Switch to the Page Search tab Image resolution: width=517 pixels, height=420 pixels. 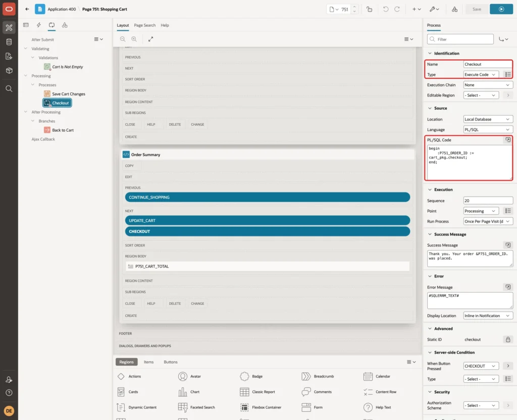click(x=144, y=25)
